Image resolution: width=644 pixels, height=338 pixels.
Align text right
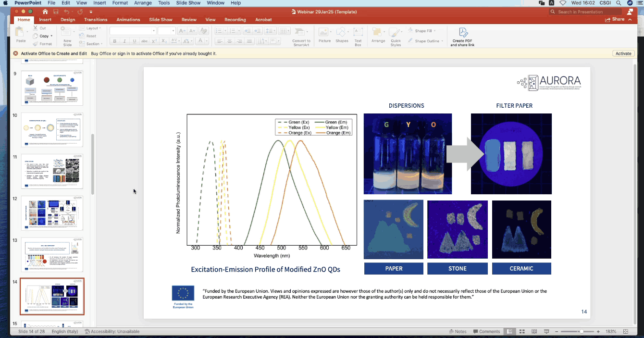[239, 41]
